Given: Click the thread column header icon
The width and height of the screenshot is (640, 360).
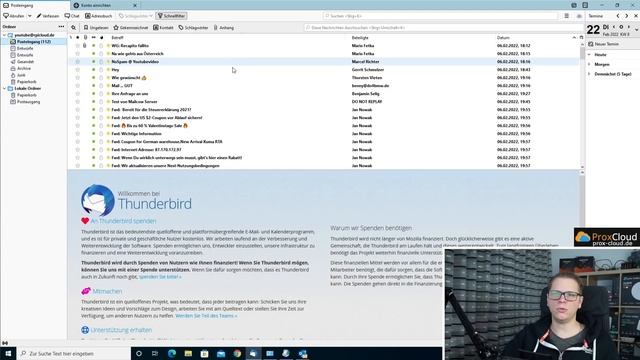Looking at the screenshot, I should pyautogui.click(x=71, y=38).
